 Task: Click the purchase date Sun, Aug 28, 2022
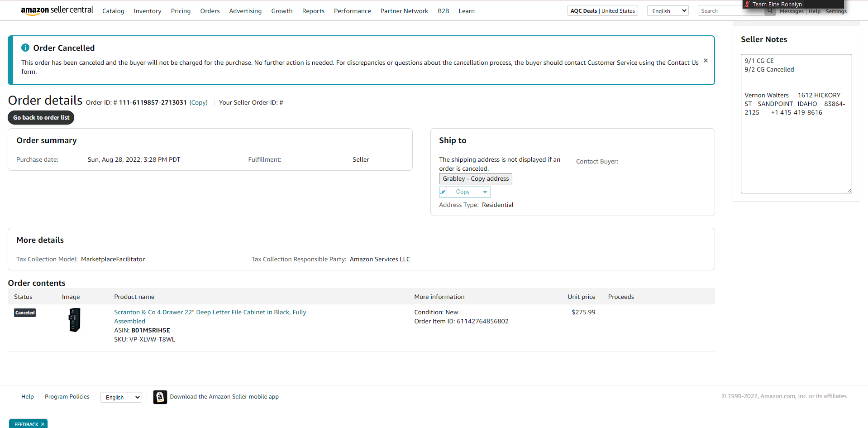[134, 159]
